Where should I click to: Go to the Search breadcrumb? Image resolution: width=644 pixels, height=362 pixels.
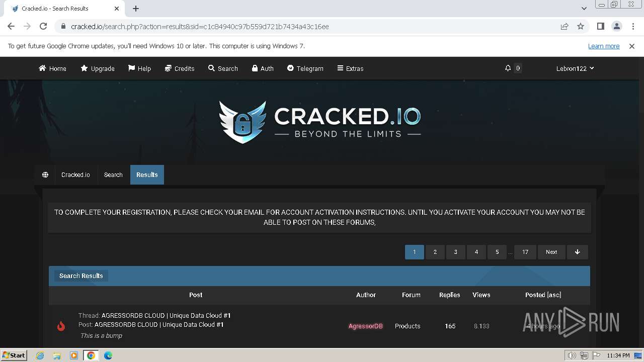[x=113, y=174]
